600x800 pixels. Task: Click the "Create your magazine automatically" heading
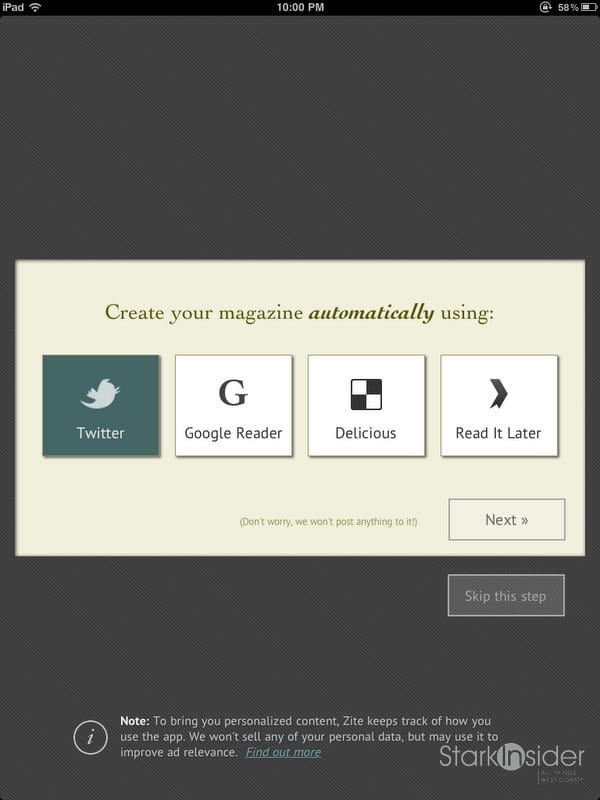300,312
